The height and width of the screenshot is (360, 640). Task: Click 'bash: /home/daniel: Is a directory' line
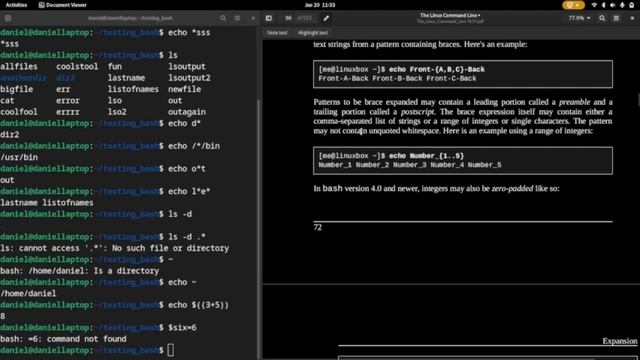click(x=80, y=271)
